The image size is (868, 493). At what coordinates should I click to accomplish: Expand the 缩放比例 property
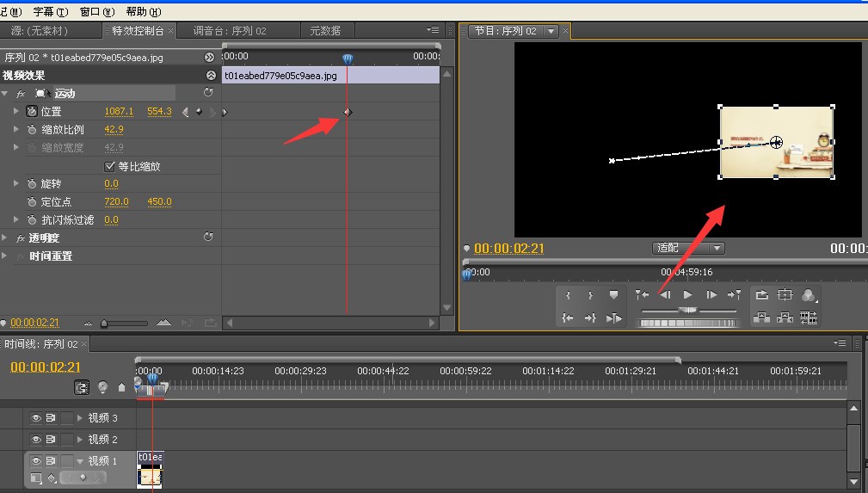click(x=16, y=130)
